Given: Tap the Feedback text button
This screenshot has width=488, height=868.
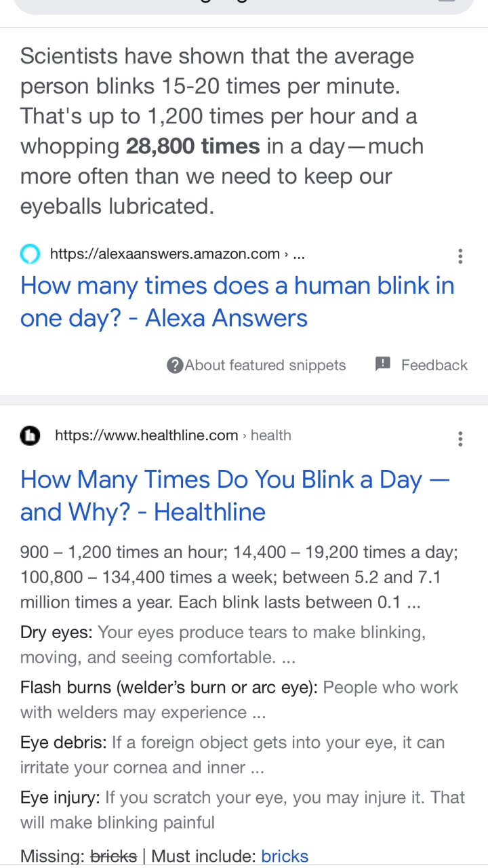Looking at the screenshot, I should pos(434,365).
